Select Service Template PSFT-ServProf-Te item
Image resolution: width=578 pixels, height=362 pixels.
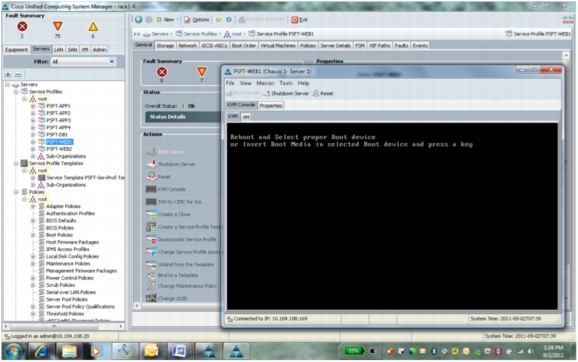[x=86, y=178]
